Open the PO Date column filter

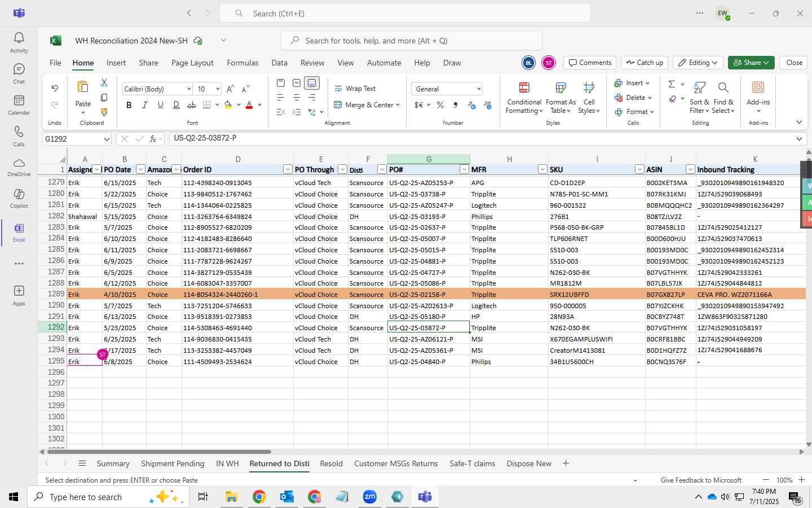click(x=140, y=169)
